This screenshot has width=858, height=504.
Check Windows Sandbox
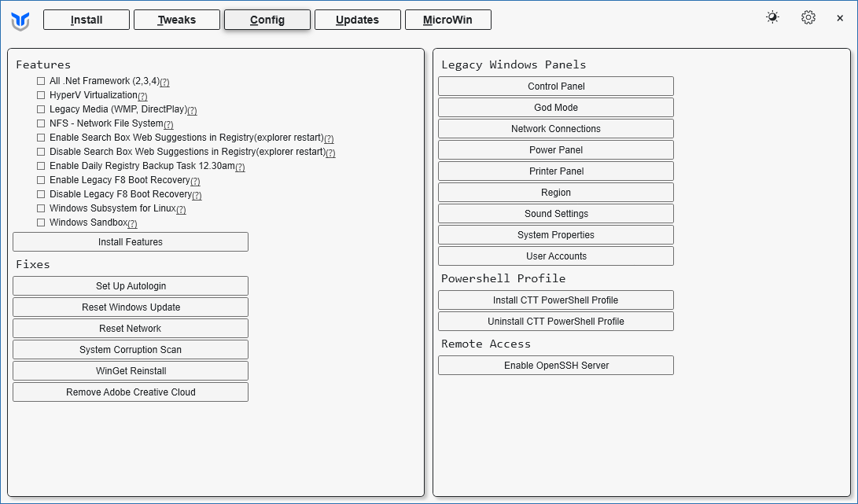[41, 223]
